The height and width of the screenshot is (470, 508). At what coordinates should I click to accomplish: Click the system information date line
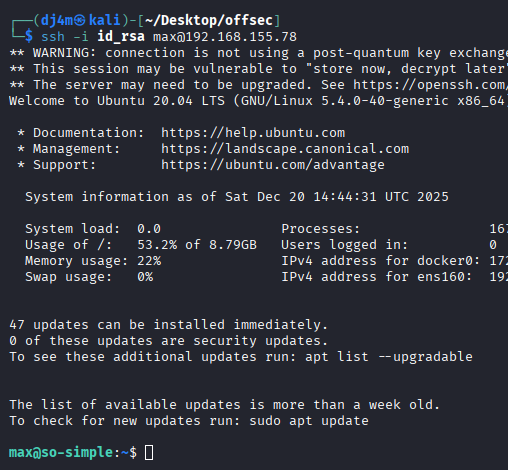[x=237, y=197]
